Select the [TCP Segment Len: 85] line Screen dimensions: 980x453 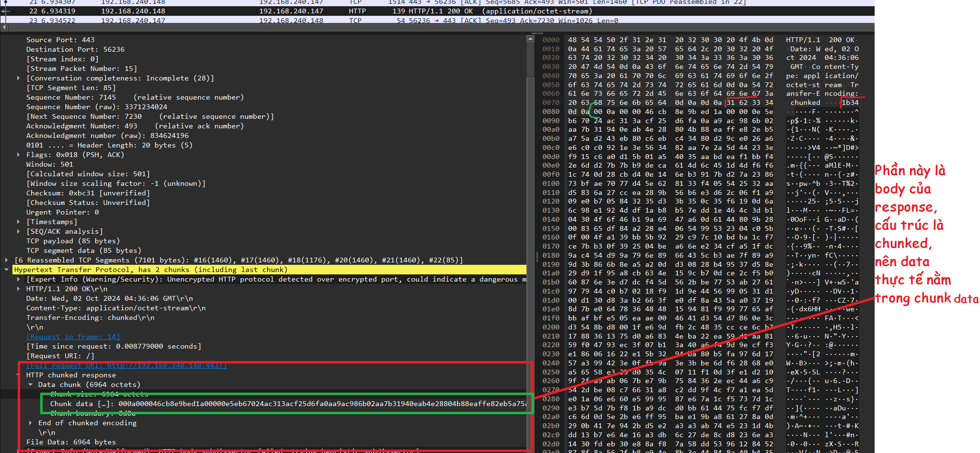[x=71, y=88]
